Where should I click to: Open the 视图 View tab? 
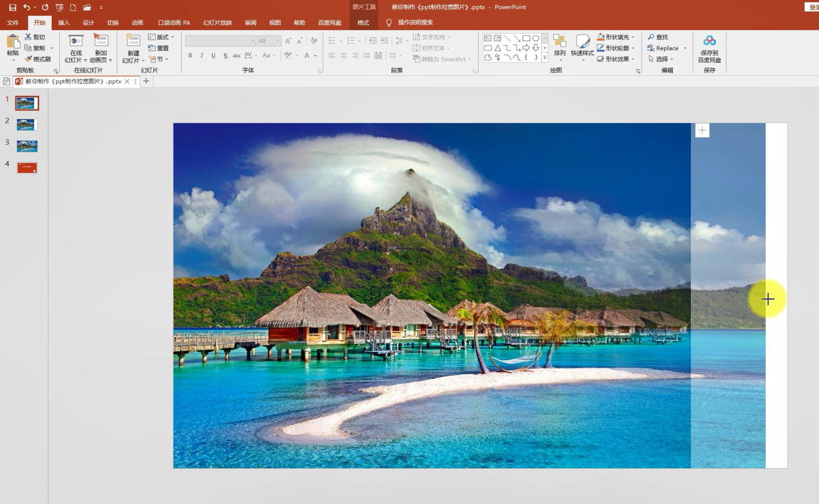coord(274,23)
